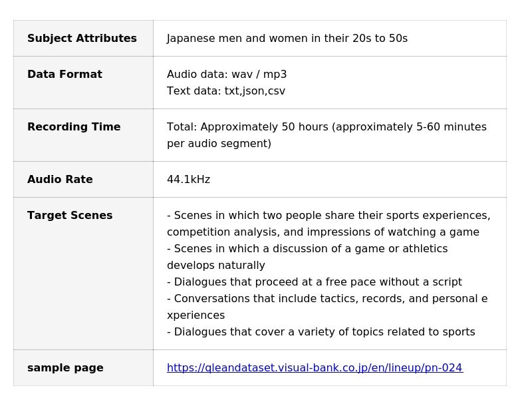Click the "Target Scenes" row header
Image resolution: width=532 pixels, height=406 pixels.
70,216
